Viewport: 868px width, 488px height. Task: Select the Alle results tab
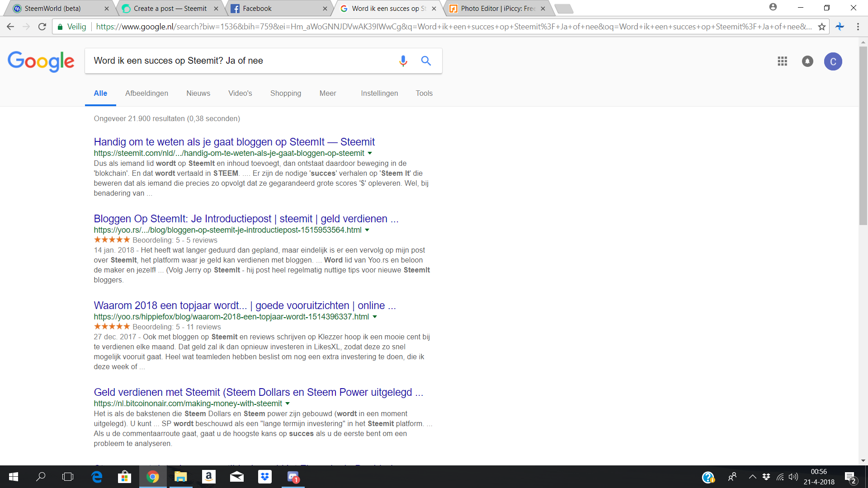click(100, 93)
